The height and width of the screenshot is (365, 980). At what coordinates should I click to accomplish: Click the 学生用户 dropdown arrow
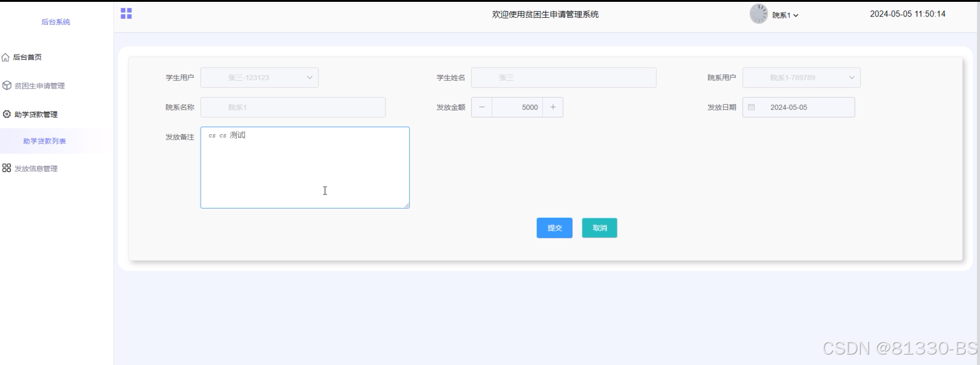click(310, 78)
